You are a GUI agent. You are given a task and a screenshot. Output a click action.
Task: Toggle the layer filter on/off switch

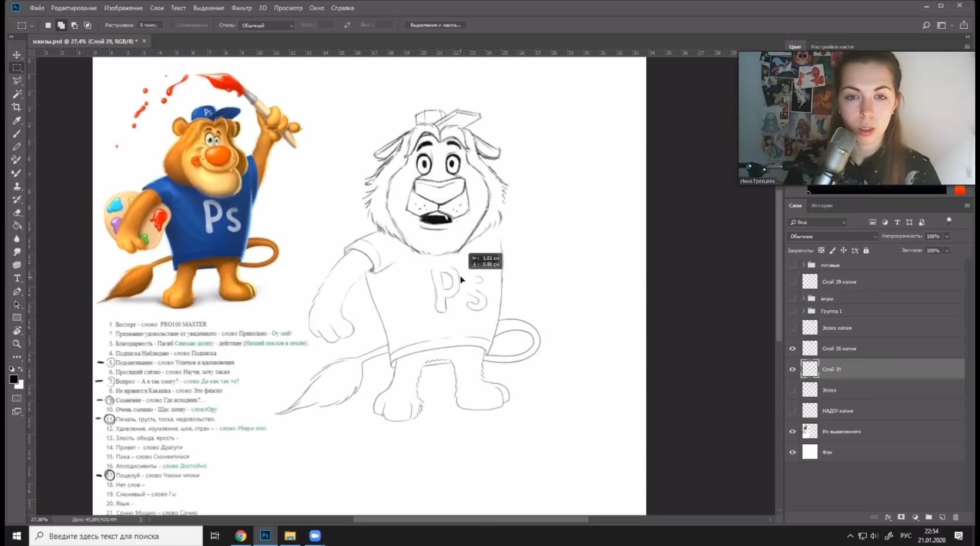point(949,221)
